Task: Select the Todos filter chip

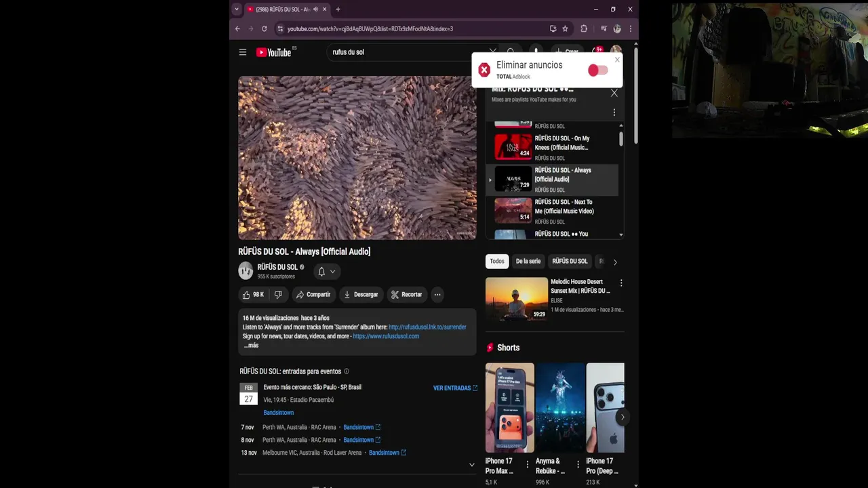Action: pos(497,261)
